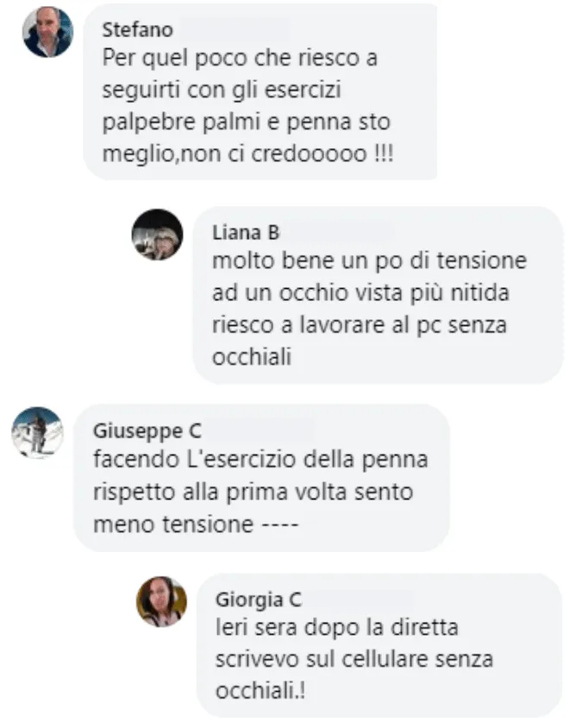Open Giorgia C's profile picture
The image size is (582, 728).
[x=161, y=602]
